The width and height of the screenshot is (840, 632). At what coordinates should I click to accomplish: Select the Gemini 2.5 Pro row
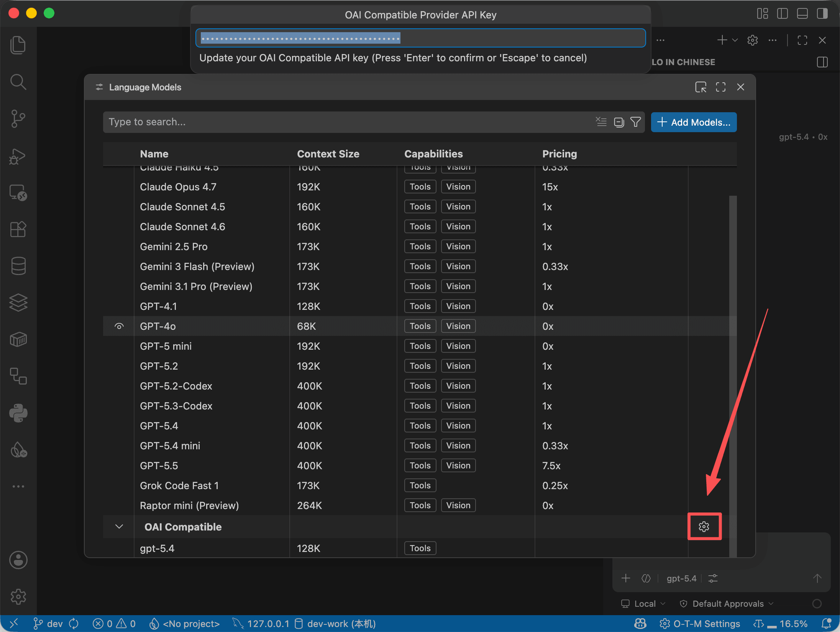(416, 247)
